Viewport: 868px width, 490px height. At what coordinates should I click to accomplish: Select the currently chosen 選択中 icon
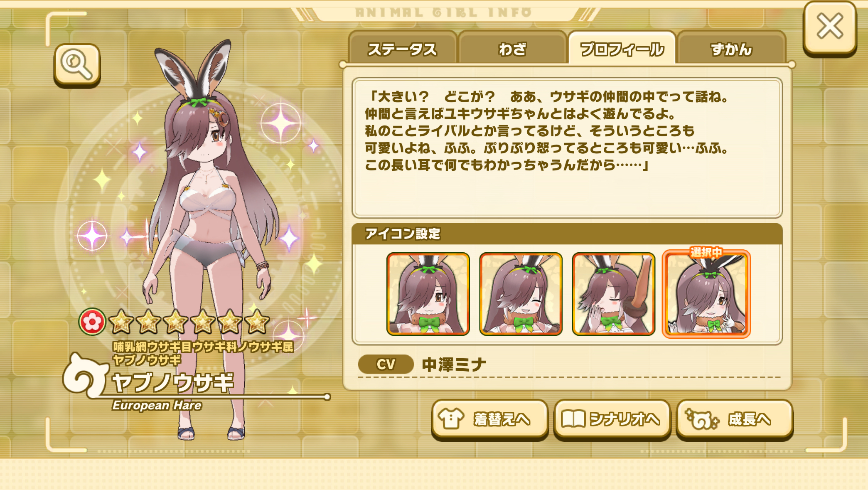[706, 294]
